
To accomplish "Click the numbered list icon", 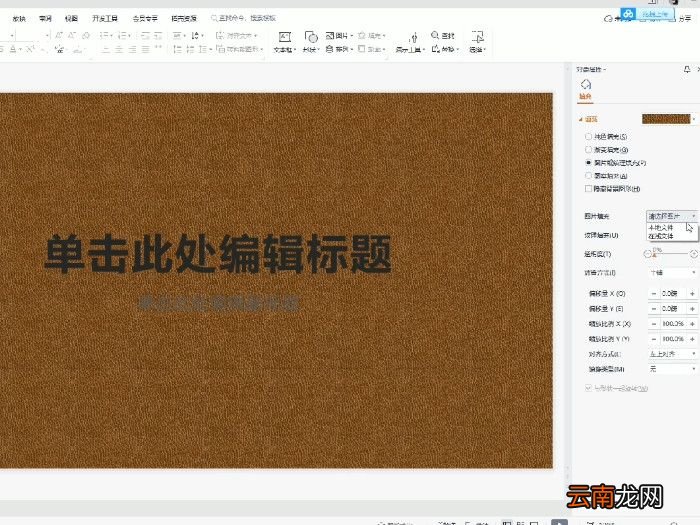I will 124,35.
